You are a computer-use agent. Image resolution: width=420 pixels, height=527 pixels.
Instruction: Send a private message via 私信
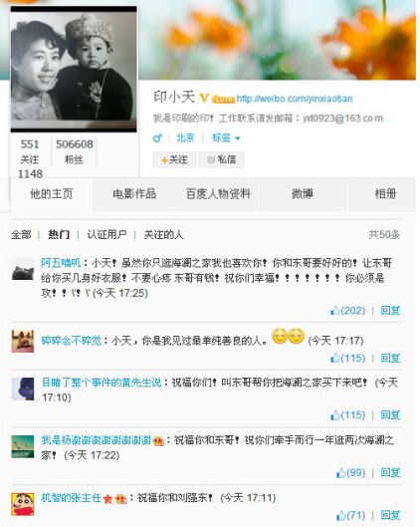click(222, 159)
